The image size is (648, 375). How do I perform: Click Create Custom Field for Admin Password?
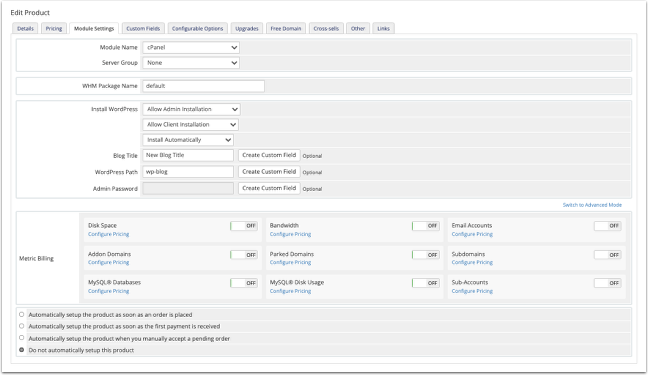(x=269, y=188)
